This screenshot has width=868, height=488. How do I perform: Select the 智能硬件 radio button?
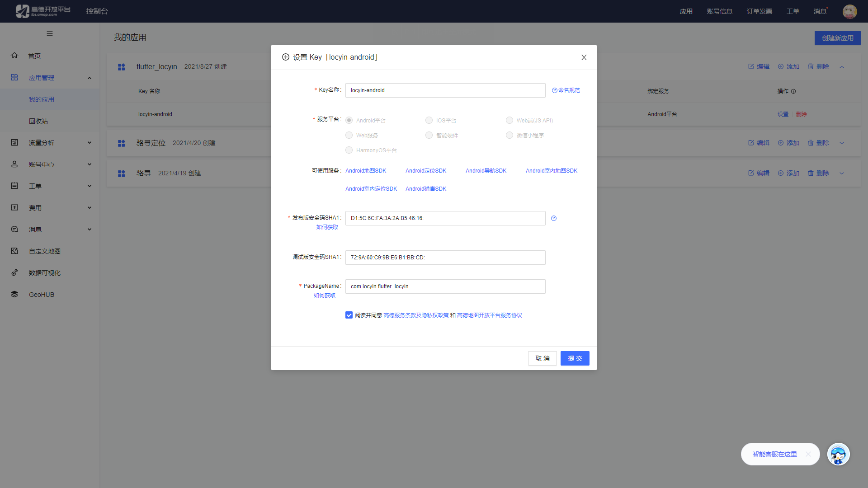[x=429, y=135]
